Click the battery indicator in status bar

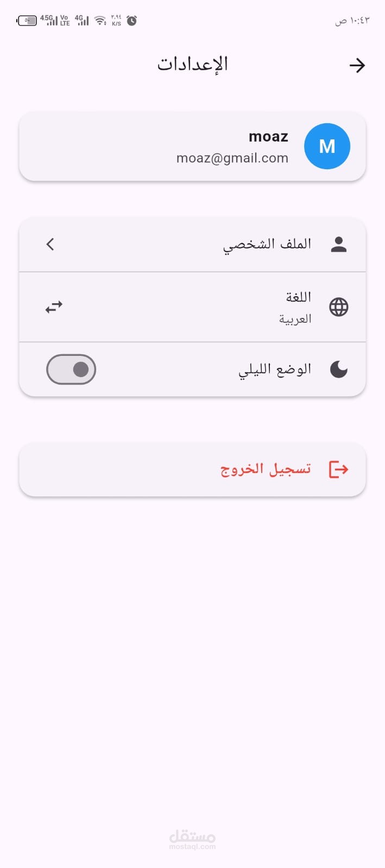pyautogui.click(x=27, y=21)
